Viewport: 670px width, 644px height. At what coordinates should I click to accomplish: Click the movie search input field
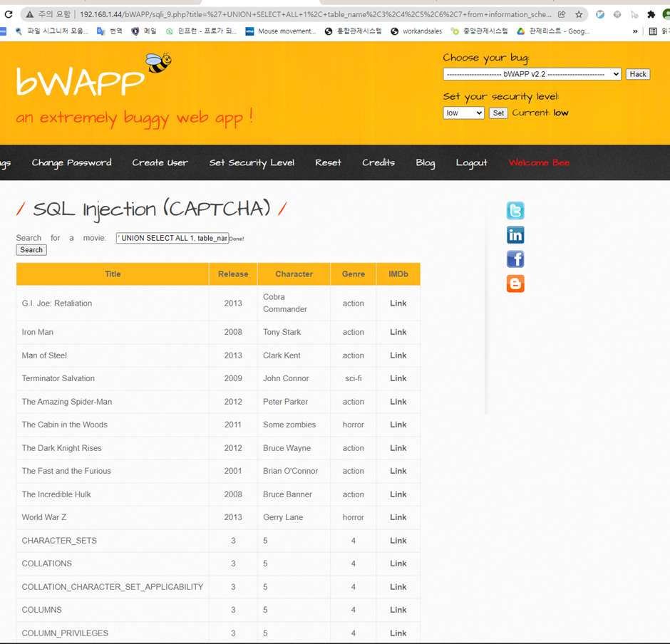pyautogui.click(x=172, y=238)
